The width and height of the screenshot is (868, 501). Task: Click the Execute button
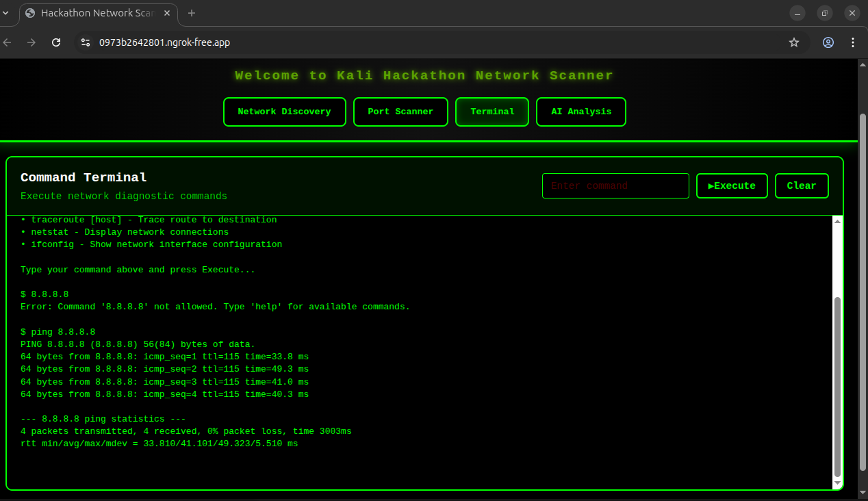[732, 185]
